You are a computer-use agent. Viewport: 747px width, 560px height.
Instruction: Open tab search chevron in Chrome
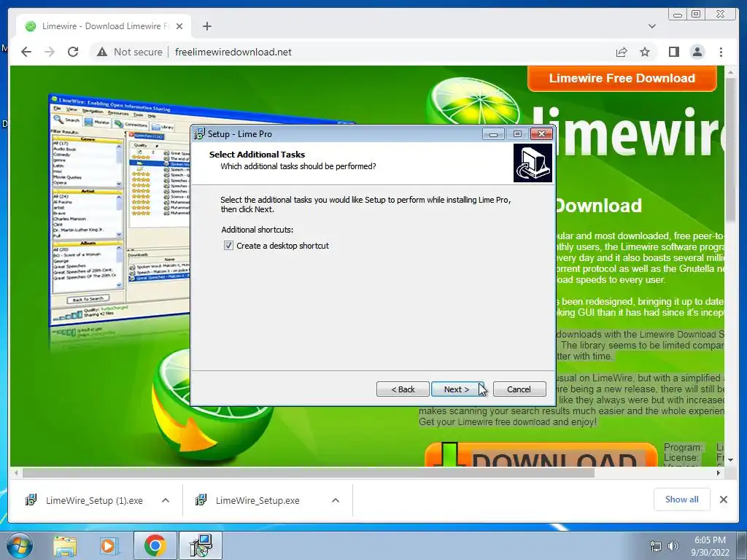point(651,26)
